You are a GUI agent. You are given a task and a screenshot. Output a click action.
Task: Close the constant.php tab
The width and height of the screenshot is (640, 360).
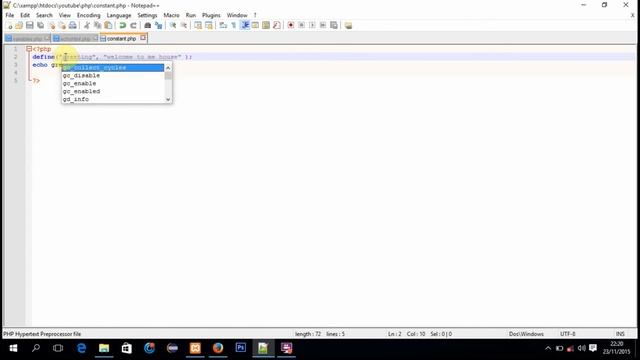click(143, 38)
